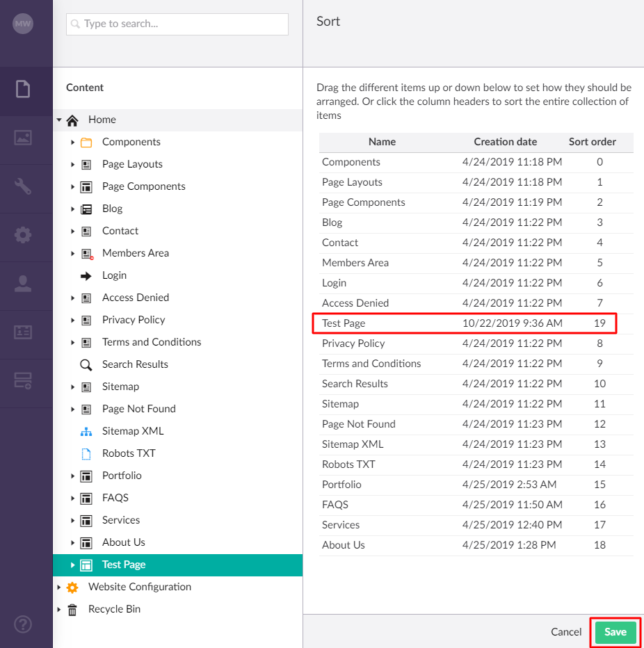
Task: Click the Test Page node icon
Action: [86, 565]
